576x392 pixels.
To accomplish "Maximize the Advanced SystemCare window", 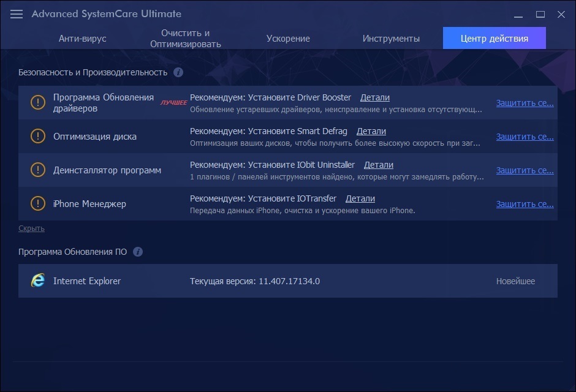I will coord(540,14).
